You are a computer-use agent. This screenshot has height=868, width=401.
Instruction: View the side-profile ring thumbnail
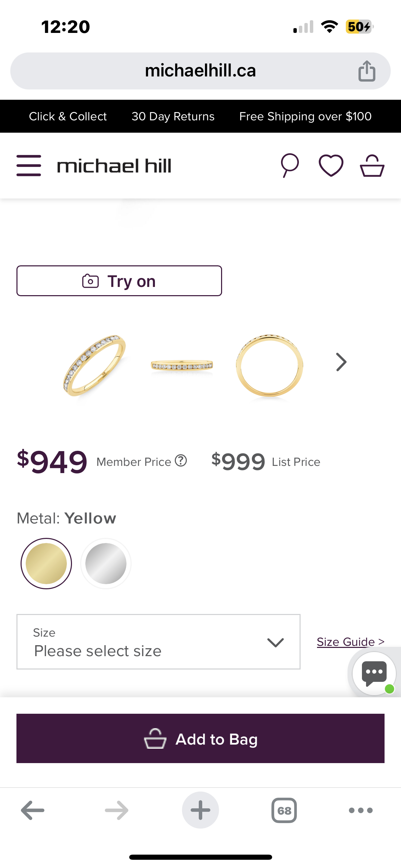pyautogui.click(x=182, y=365)
